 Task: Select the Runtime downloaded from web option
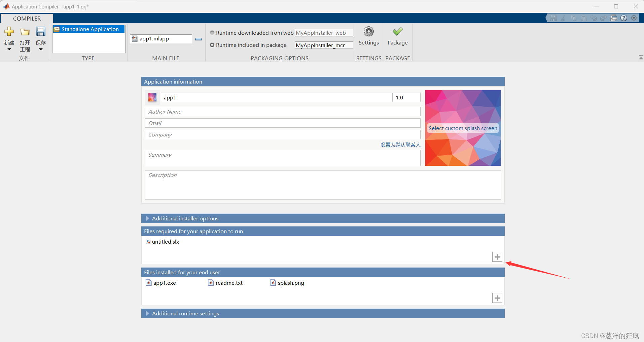[212, 33]
